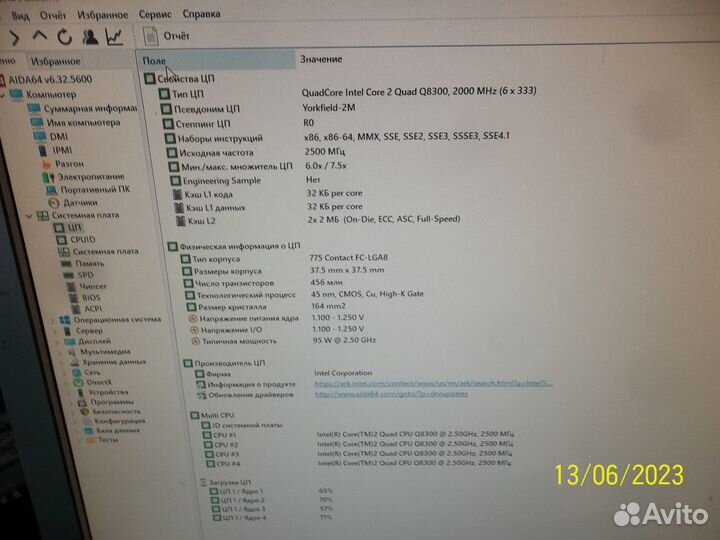The height and width of the screenshot is (540, 720).
Task: Click the CPUID icon in tree
Action: [x=62, y=240]
